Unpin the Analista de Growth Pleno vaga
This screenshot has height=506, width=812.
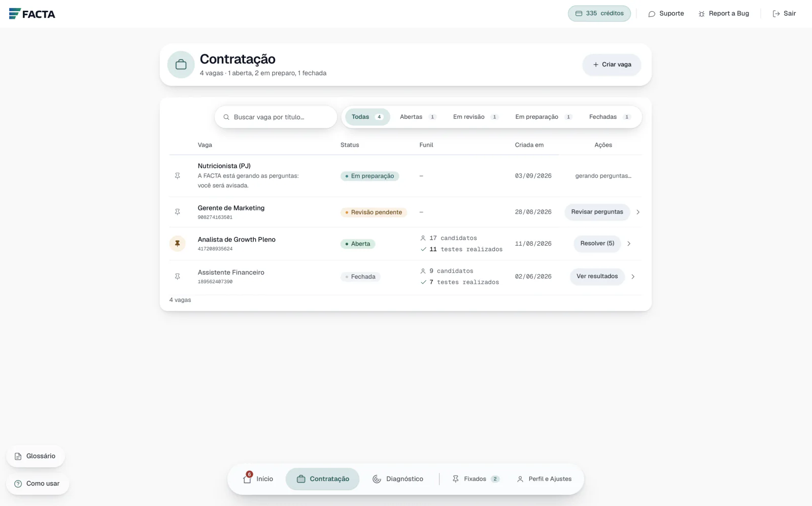pyautogui.click(x=178, y=244)
